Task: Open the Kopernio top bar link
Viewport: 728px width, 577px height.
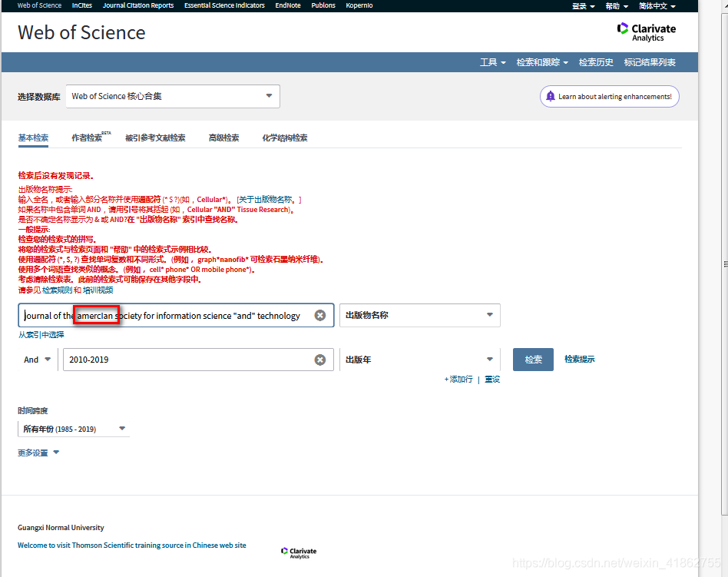Action: click(359, 5)
